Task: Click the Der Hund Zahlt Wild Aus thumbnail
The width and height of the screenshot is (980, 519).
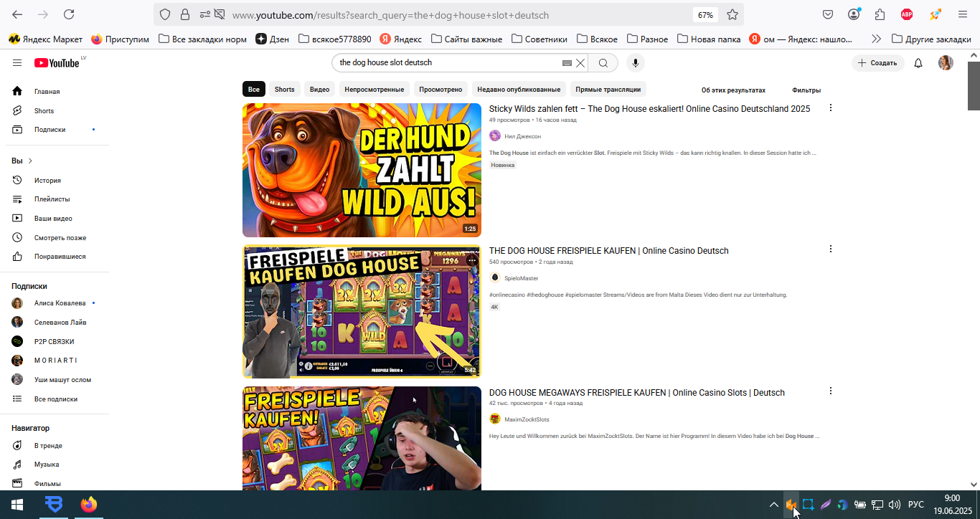Action: [362, 170]
